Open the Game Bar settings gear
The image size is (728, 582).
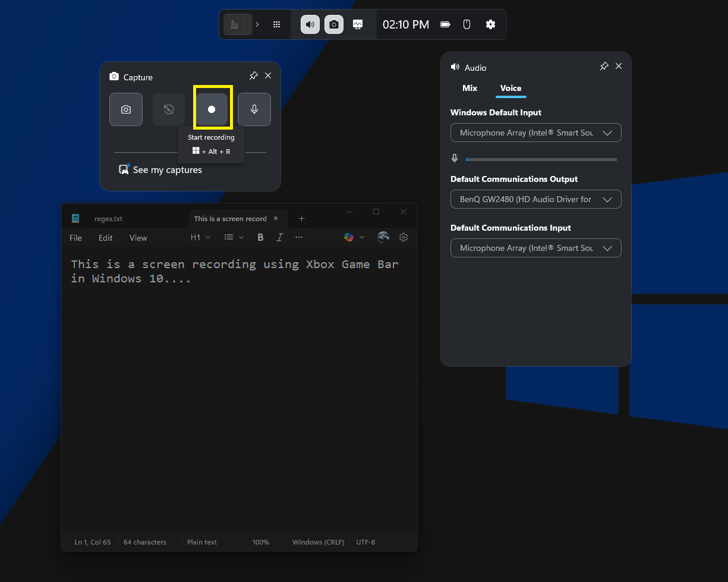490,24
